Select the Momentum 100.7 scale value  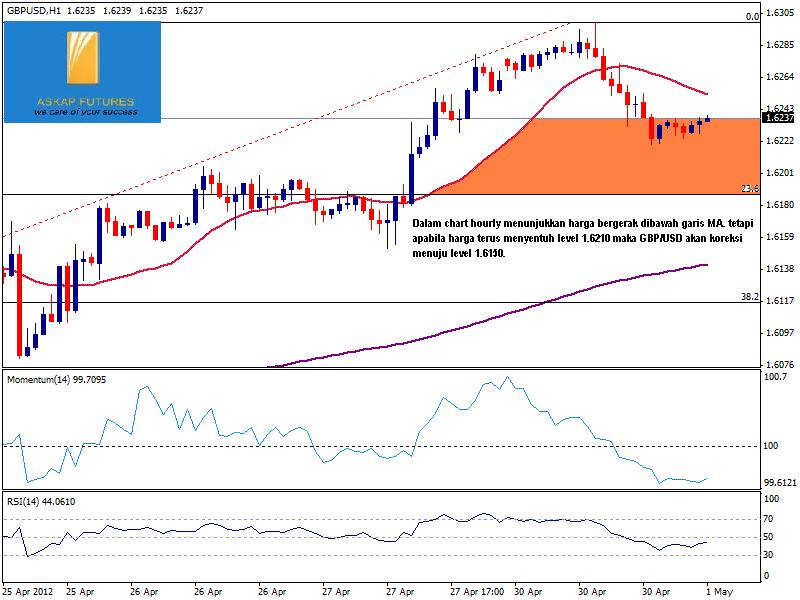click(776, 378)
